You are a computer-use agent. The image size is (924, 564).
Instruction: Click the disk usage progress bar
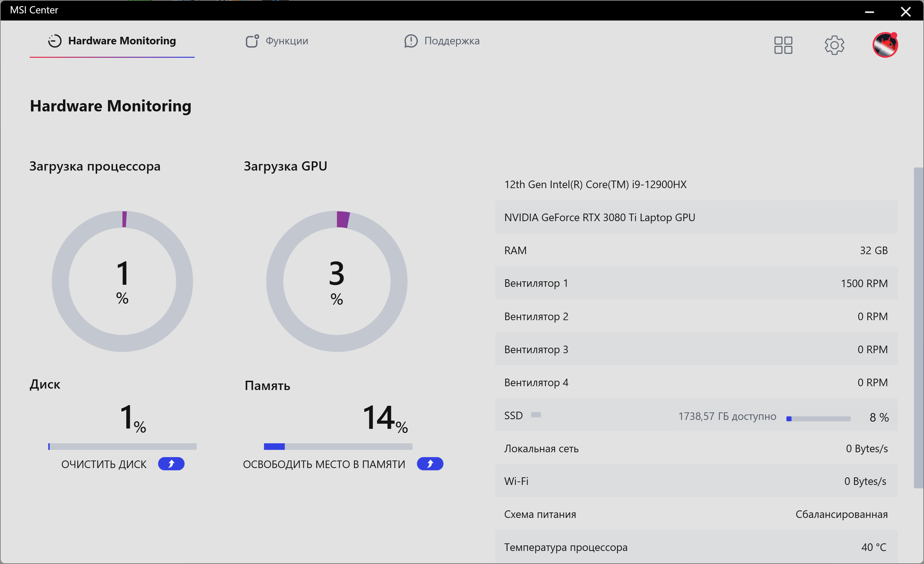point(122,446)
